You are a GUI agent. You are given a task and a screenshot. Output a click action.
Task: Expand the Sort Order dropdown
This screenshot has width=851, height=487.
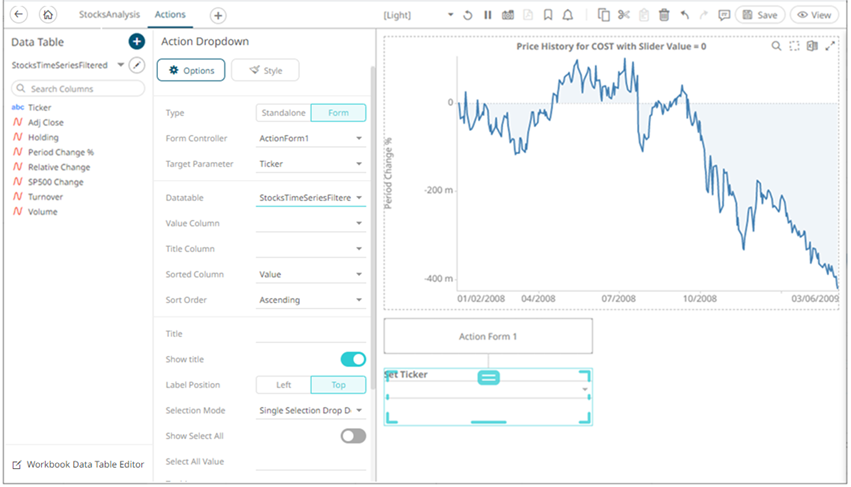tap(310, 300)
